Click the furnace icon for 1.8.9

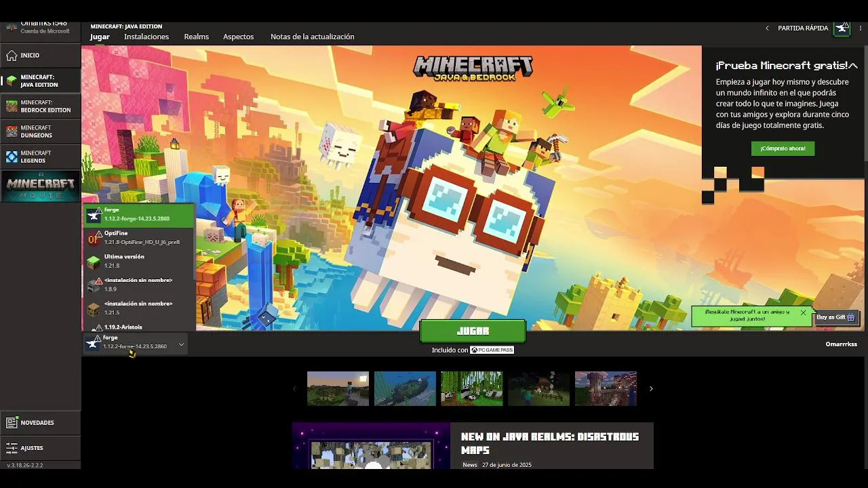click(x=94, y=285)
